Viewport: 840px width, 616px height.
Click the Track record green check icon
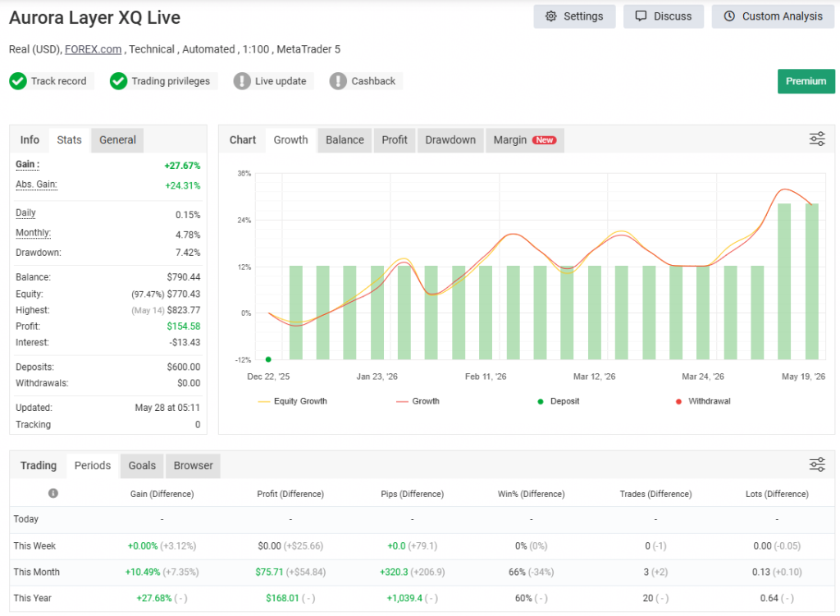pyautogui.click(x=18, y=81)
